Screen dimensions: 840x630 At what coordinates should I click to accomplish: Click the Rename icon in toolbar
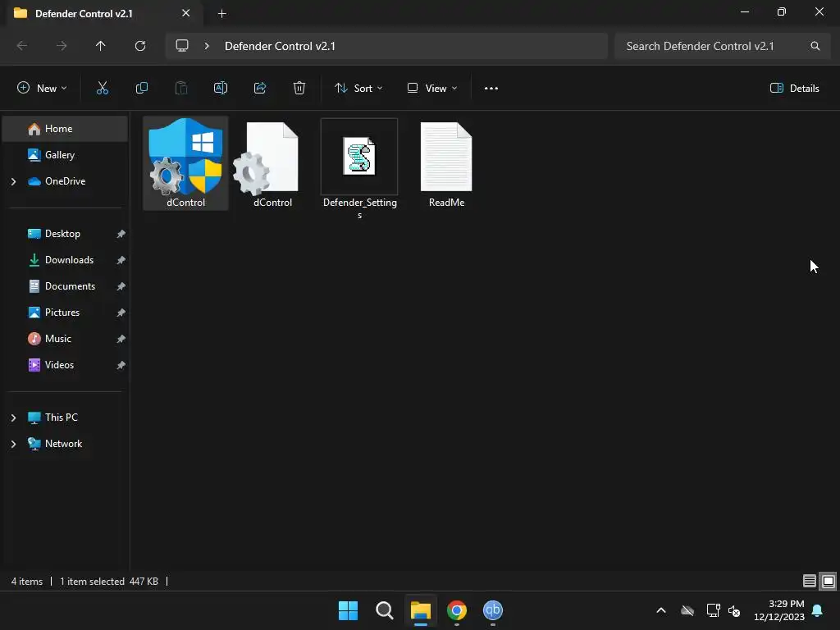(x=221, y=89)
